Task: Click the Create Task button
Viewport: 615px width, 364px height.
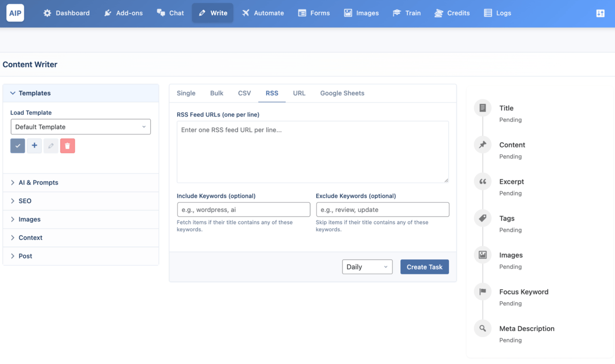Action: 424,266
